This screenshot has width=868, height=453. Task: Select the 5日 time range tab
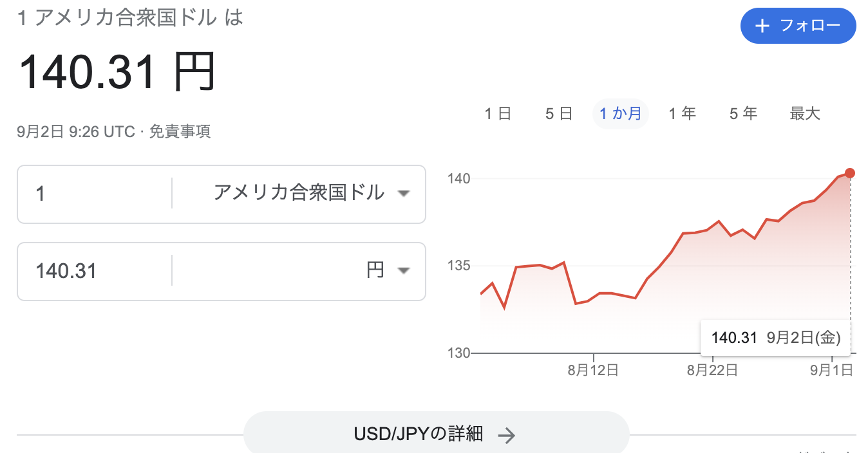(559, 115)
